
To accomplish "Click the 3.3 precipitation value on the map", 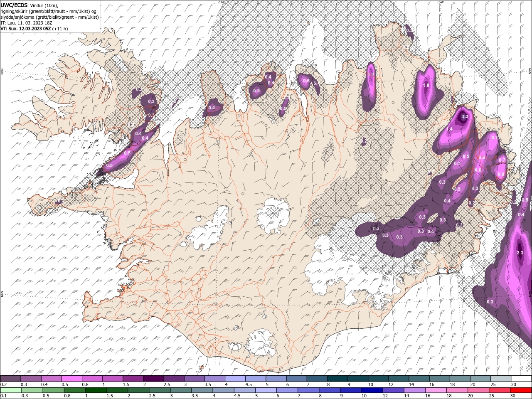I will [465, 117].
